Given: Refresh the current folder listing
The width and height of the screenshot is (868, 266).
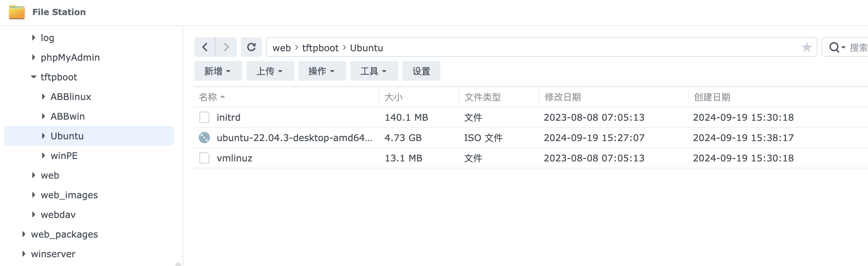Looking at the screenshot, I should (x=251, y=47).
